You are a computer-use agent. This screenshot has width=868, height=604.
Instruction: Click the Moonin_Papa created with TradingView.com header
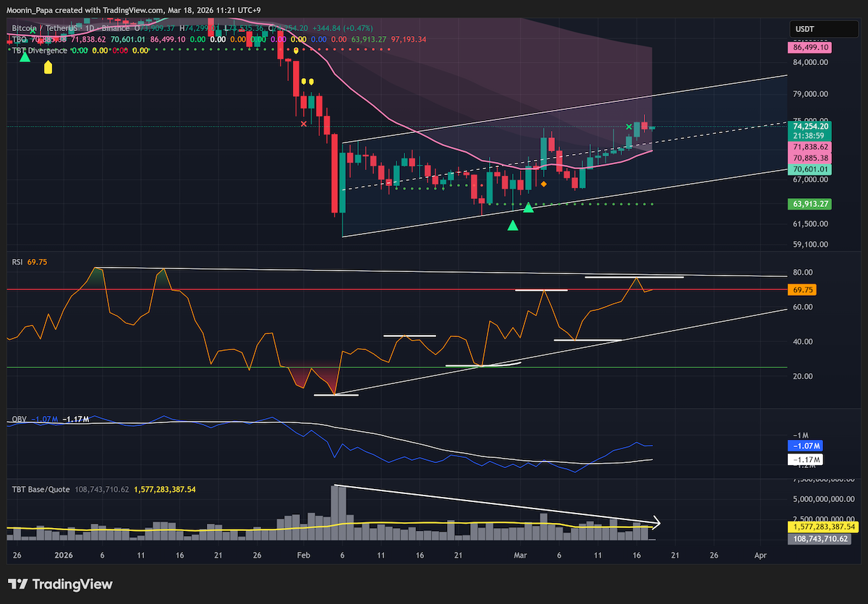point(135,9)
